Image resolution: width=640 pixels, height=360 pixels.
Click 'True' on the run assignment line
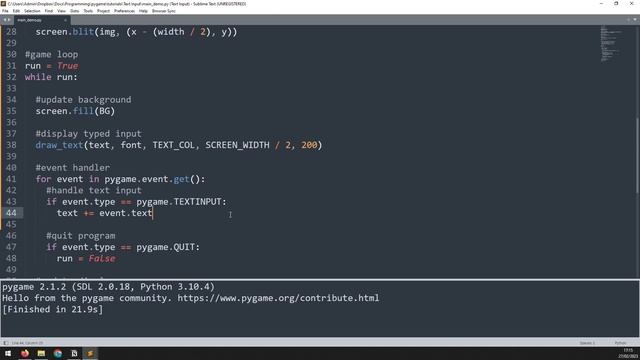(67, 66)
